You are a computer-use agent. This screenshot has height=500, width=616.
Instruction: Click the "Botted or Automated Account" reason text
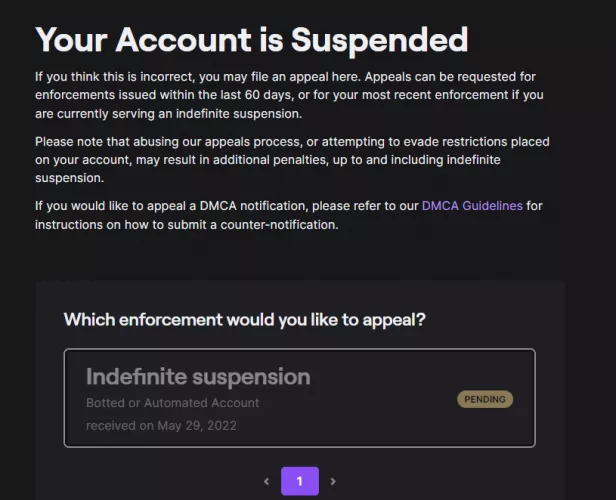pos(172,403)
